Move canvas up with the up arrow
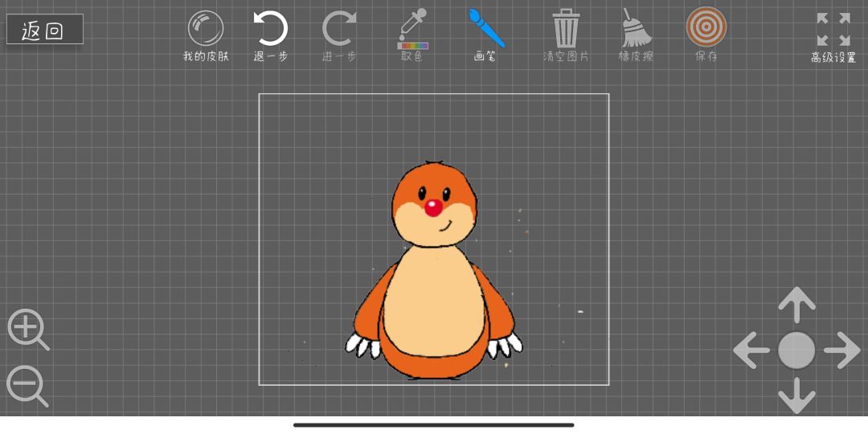Image resolution: width=868 pixels, height=434 pixels. point(796,304)
